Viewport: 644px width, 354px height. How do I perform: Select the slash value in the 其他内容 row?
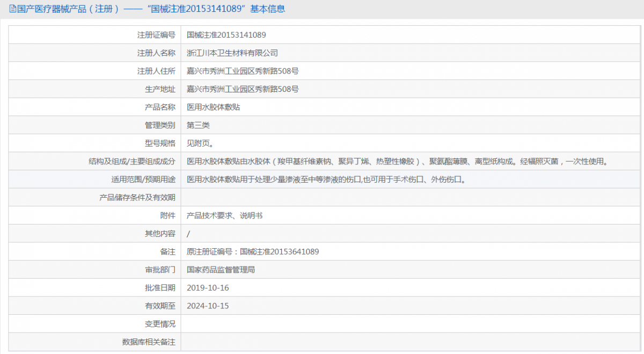188,234
